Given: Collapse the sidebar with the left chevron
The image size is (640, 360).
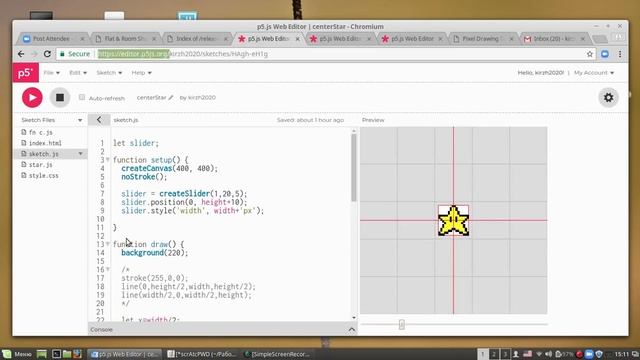Looking at the screenshot, I should pyautogui.click(x=99, y=120).
